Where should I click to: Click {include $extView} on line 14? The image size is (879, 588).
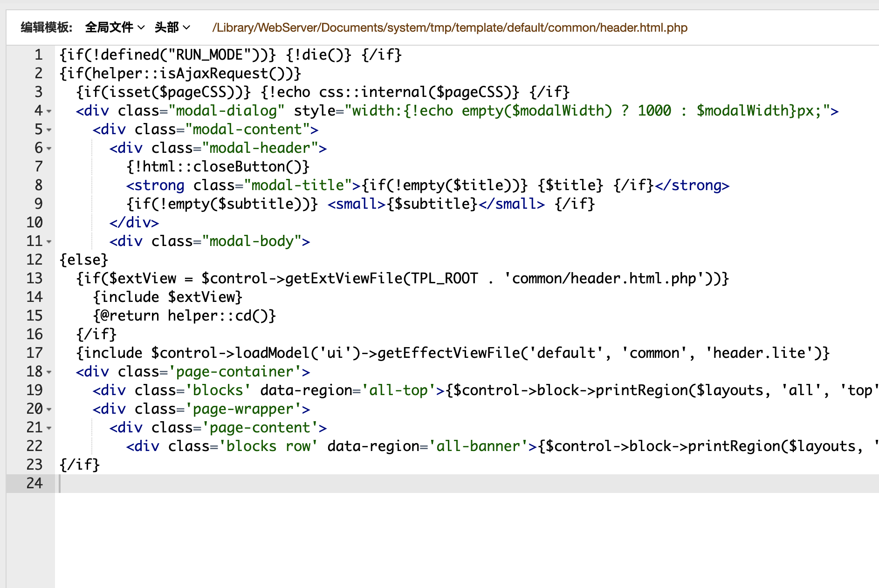click(x=168, y=297)
